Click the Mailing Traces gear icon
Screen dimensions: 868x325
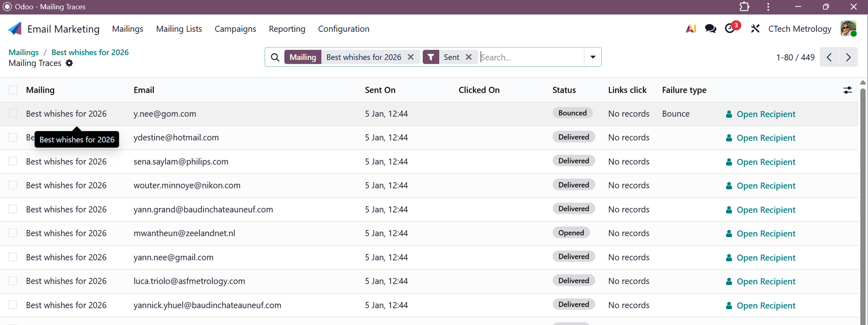click(x=69, y=63)
